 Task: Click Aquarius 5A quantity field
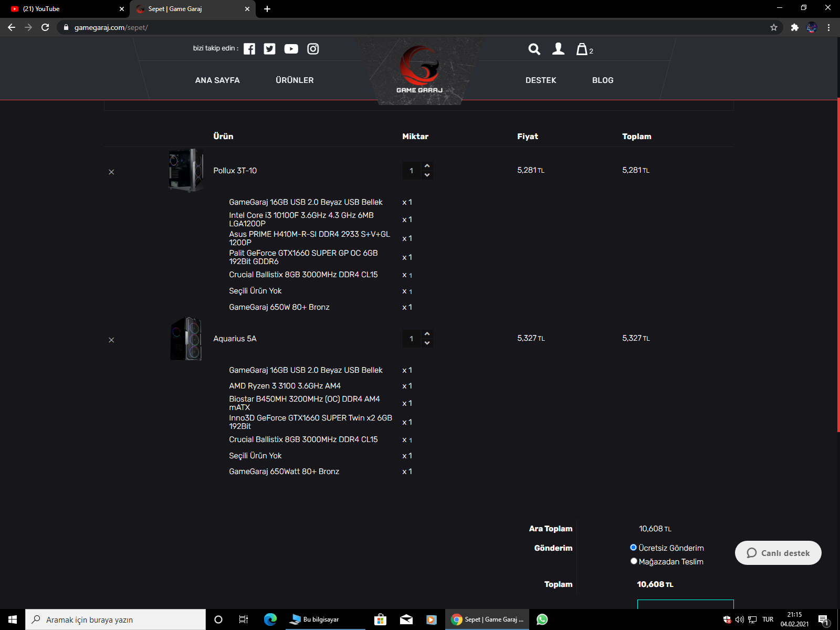(412, 339)
